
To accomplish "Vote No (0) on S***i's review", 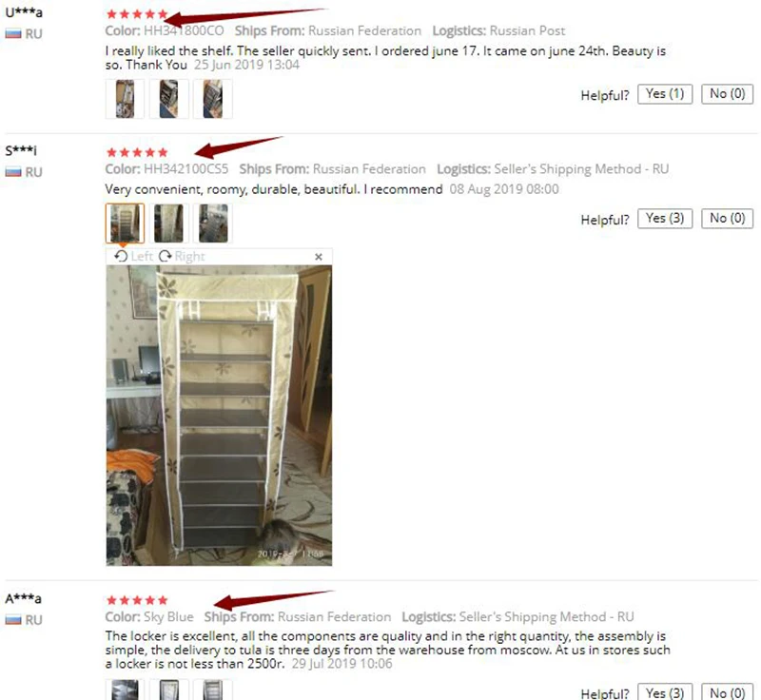I will 727,219.
